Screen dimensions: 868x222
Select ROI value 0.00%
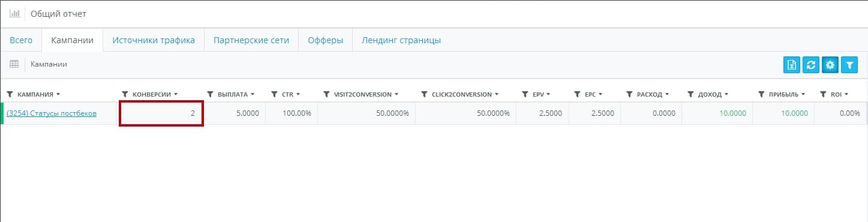click(850, 113)
